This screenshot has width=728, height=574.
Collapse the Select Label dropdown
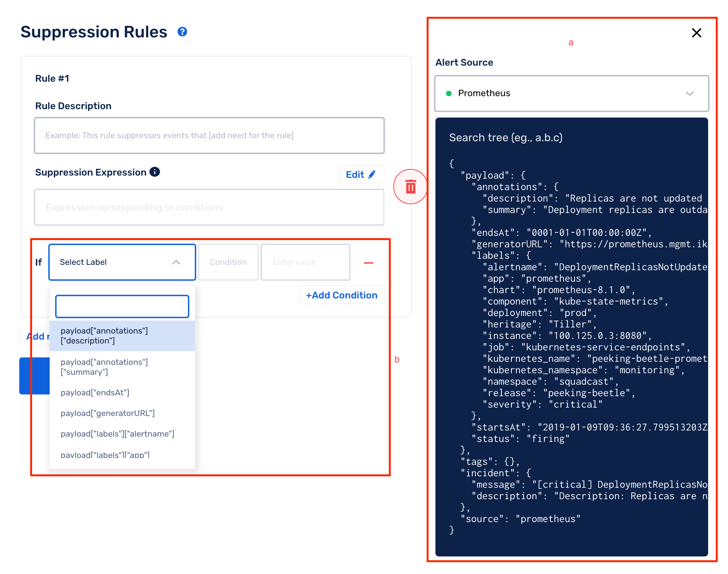(x=122, y=262)
